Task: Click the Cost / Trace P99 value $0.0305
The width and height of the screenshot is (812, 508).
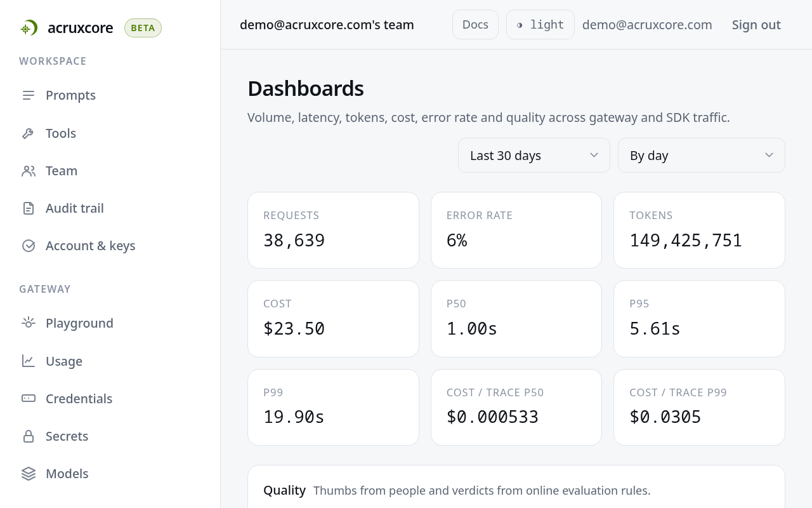Action: (665, 417)
